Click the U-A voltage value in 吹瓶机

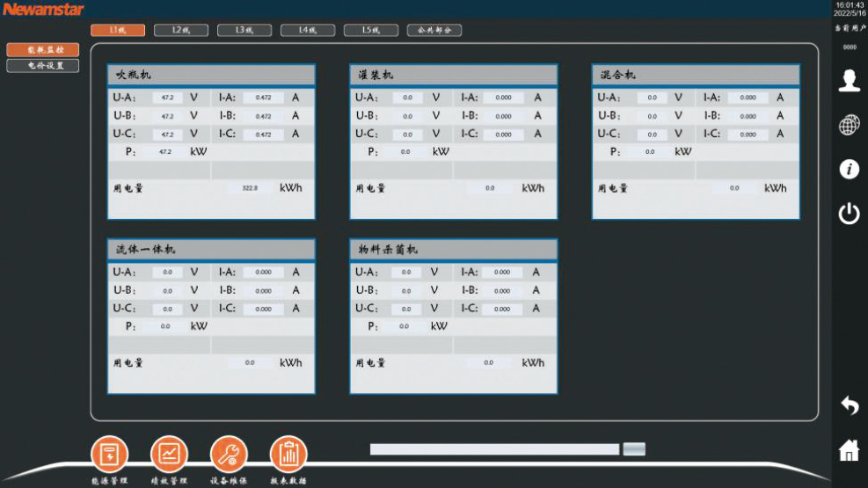point(168,98)
